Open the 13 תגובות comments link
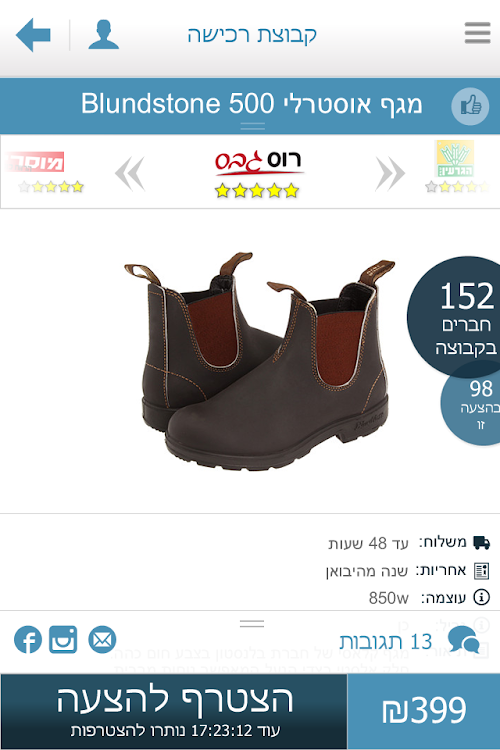The image size is (500, 750). [x=386, y=641]
